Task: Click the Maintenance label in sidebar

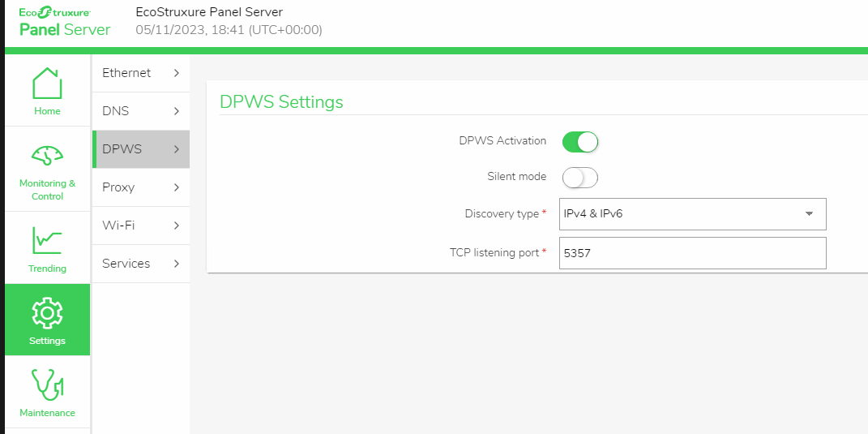Action: (47, 413)
